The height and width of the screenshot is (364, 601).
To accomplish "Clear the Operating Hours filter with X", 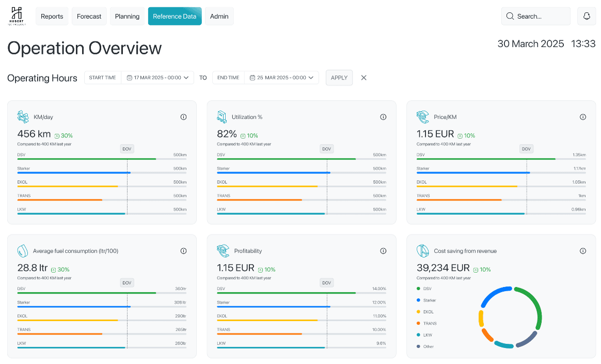I will 363,78.
